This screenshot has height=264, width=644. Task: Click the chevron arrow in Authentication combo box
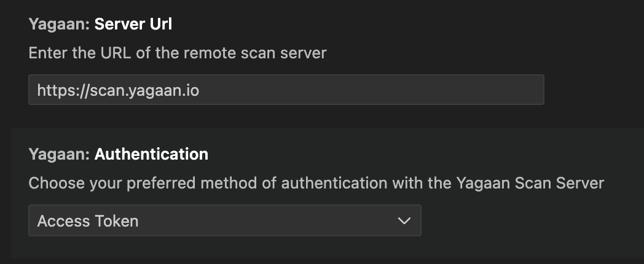coord(404,220)
